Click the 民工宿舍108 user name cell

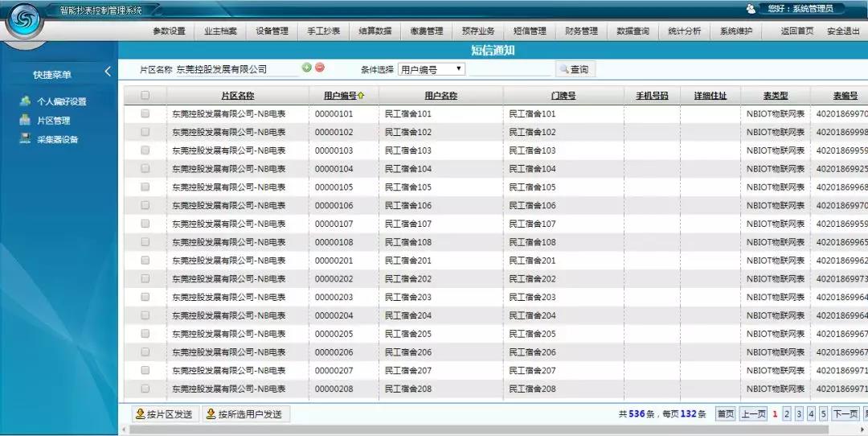point(408,242)
